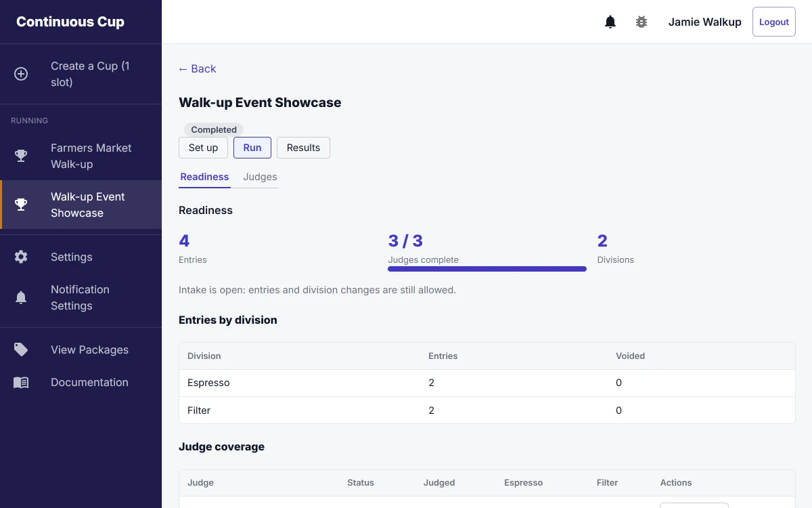Click the Judged column header
This screenshot has width=812, height=508.
439,483
